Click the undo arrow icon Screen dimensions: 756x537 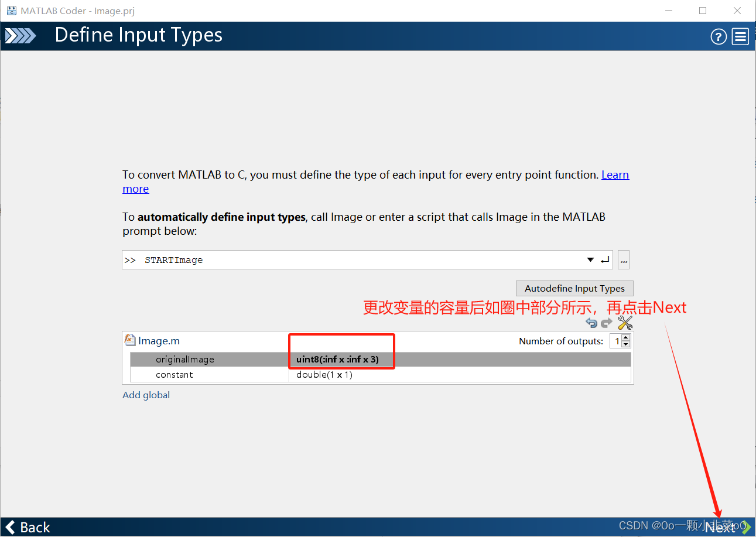(591, 322)
